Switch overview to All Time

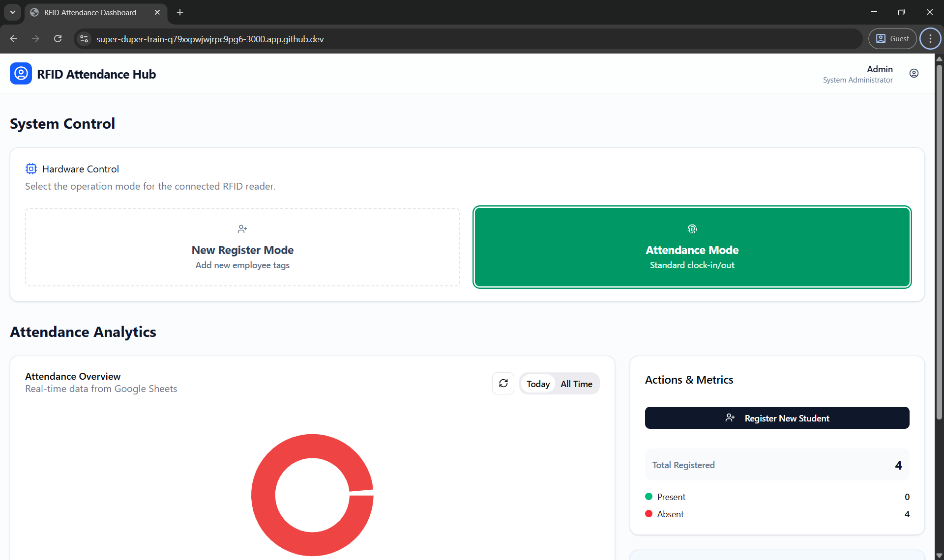tap(576, 384)
